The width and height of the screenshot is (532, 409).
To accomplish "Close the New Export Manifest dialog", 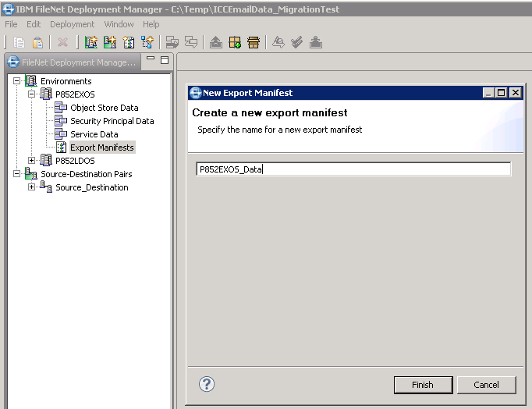I will click(x=516, y=93).
